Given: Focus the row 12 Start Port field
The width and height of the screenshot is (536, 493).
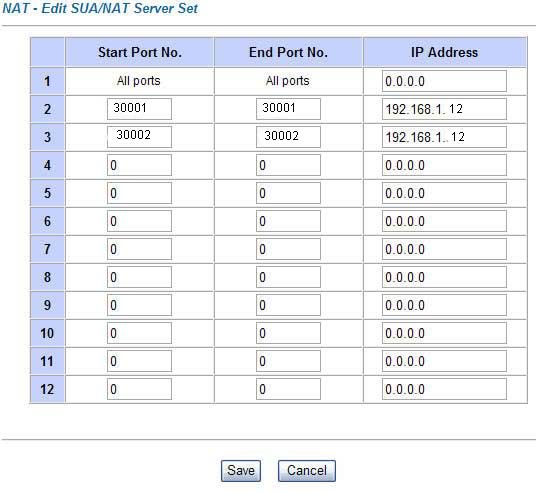Looking at the screenshot, I should pyautogui.click(x=139, y=389).
